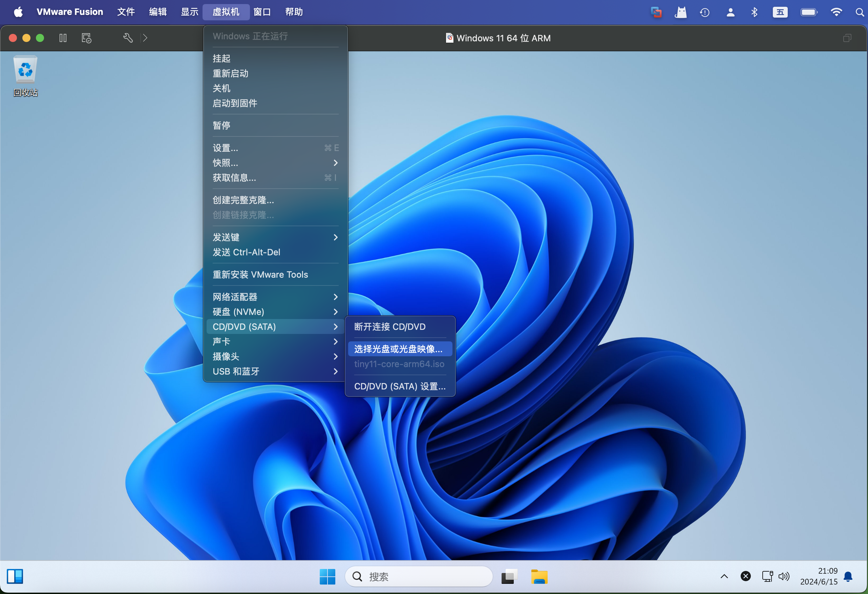Viewport: 868px width, 594px height.
Task: Click the cat icon in menu bar
Action: [680, 12]
